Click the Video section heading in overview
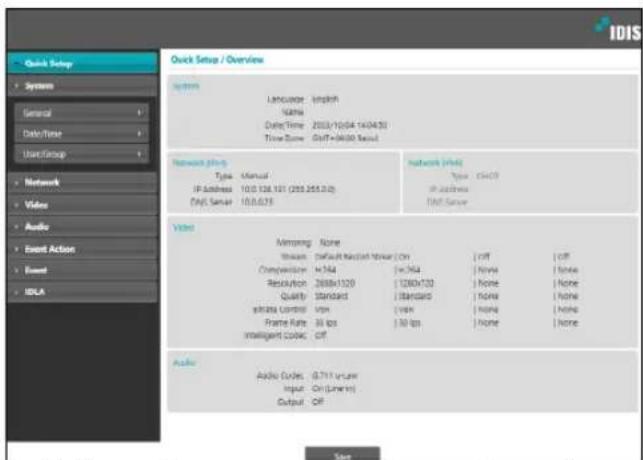 click(x=183, y=228)
